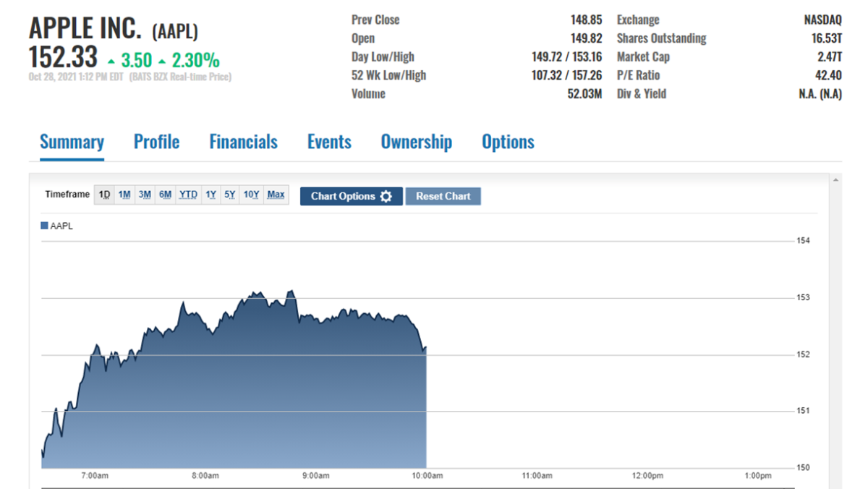Click the Exchange label
Screen dimensions: 868x489
638,20
